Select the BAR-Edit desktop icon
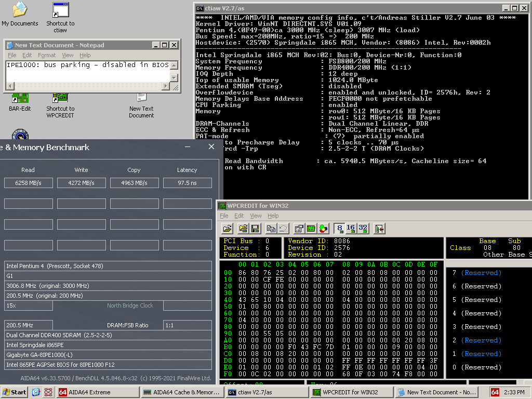532x399 pixels. click(x=20, y=102)
